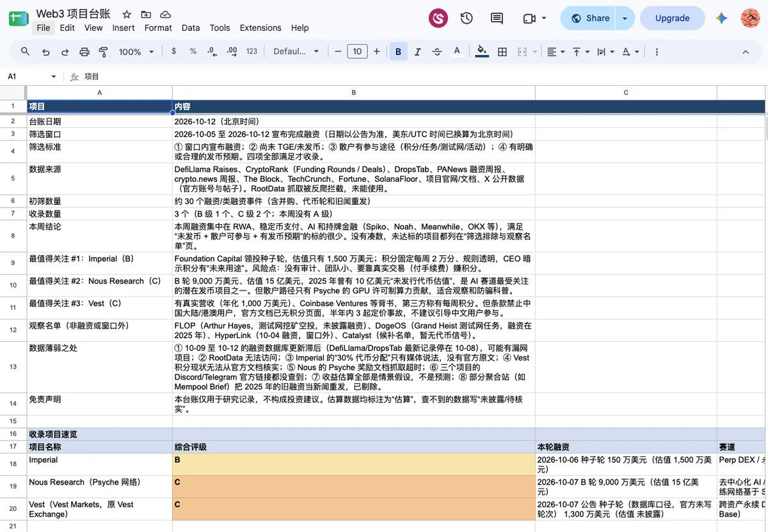Increase decimal places
Image resolution: width=768 pixels, height=532 pixels.
[232, 51]
